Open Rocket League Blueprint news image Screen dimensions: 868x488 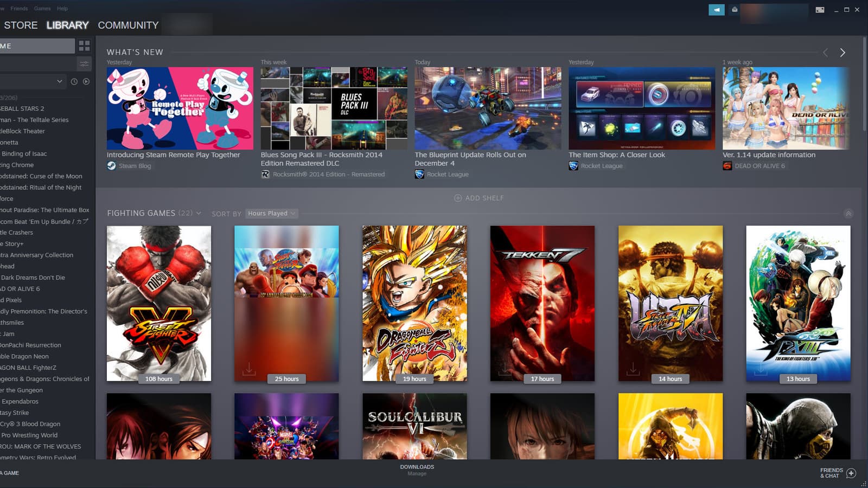click(x=488, y=108)
